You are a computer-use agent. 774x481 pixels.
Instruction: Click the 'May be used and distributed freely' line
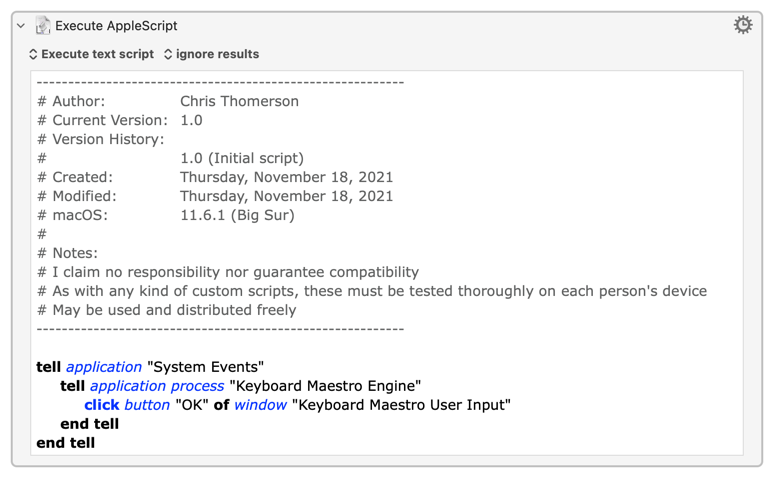[x=167, y=310]
